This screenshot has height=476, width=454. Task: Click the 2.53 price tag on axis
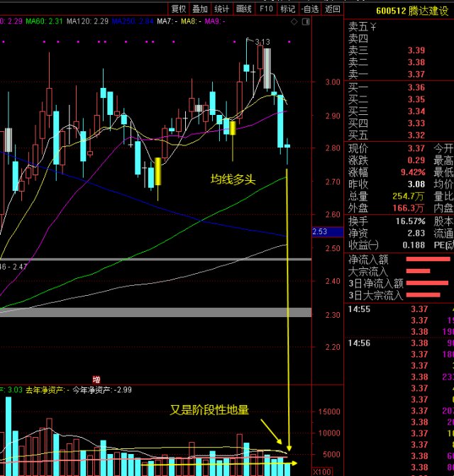click(x=321, y=232)
